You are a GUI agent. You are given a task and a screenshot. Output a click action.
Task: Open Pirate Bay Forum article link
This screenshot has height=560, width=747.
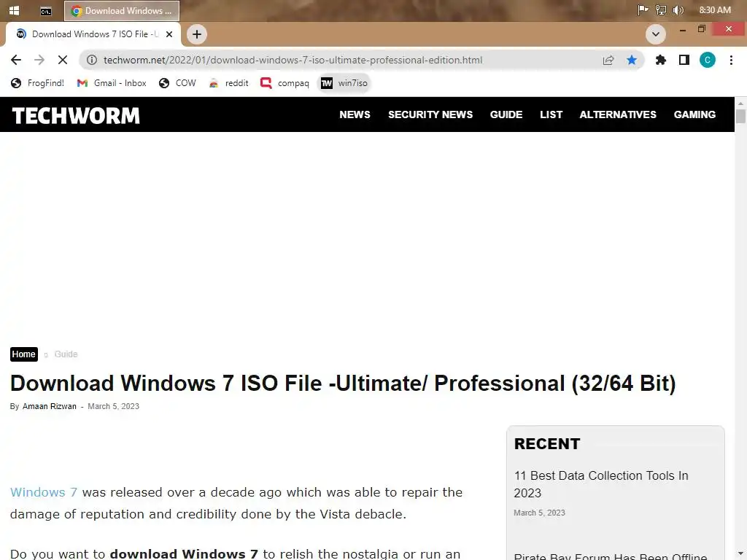coord(611,556)
